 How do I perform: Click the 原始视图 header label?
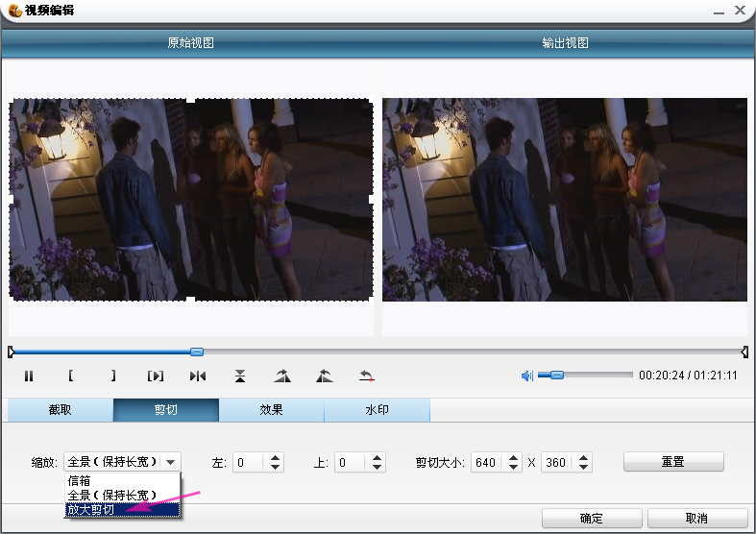click(x=191, y=43)
